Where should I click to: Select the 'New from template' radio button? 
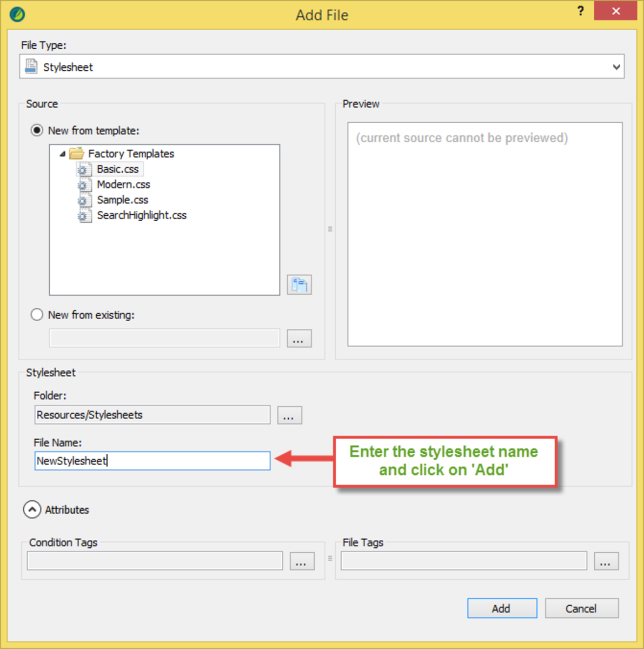click(x=36, y=130)
